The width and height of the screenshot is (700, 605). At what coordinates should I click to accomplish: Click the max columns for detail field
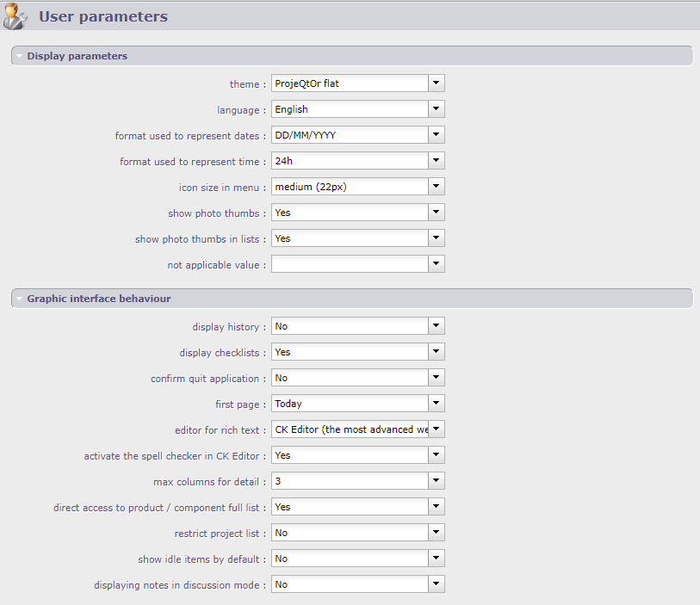(350, 481)
